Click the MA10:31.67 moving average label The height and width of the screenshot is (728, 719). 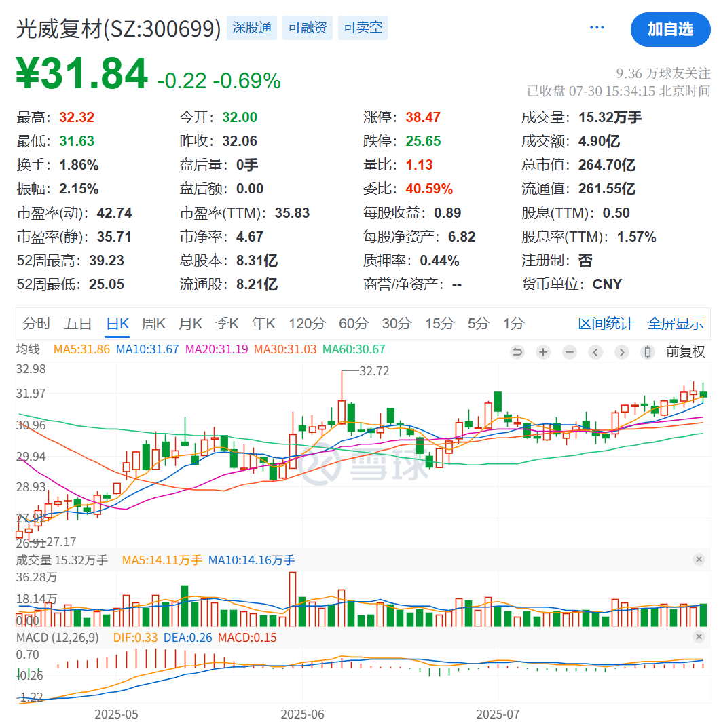147,349
